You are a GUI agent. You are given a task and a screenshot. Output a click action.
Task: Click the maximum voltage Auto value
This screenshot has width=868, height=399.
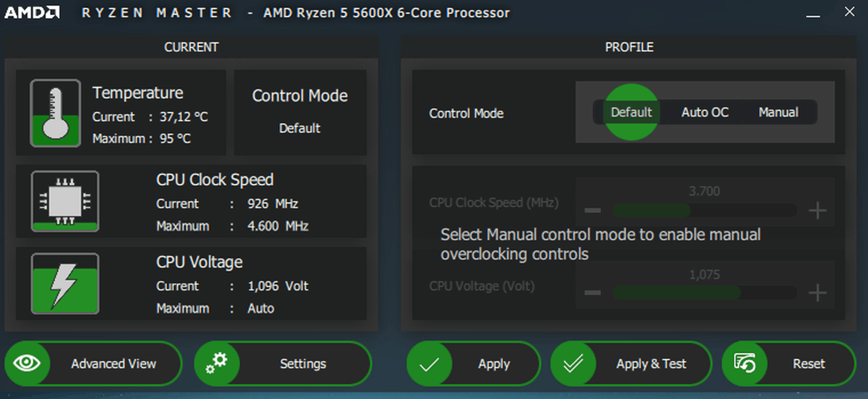click(261, 308)
